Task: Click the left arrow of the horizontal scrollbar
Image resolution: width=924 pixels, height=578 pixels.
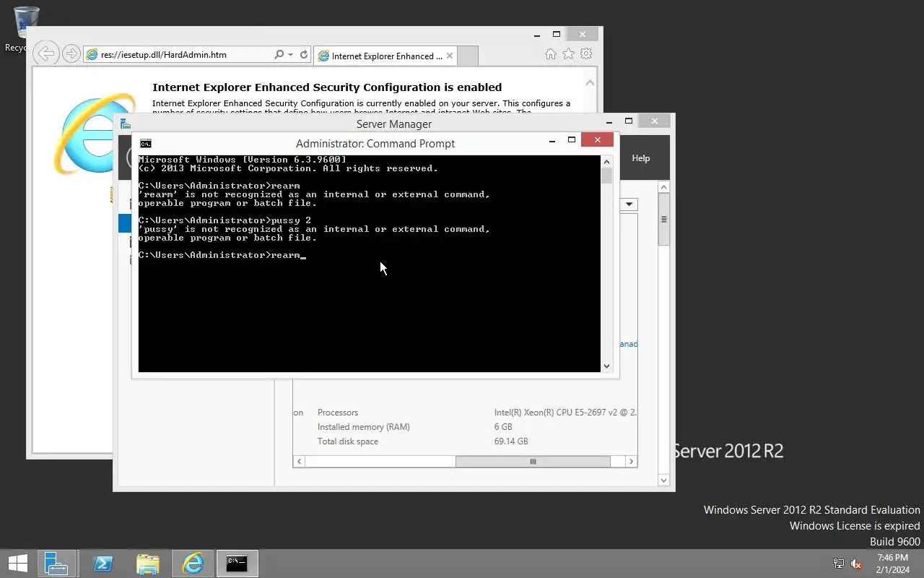Action: [x=299, y=461]
